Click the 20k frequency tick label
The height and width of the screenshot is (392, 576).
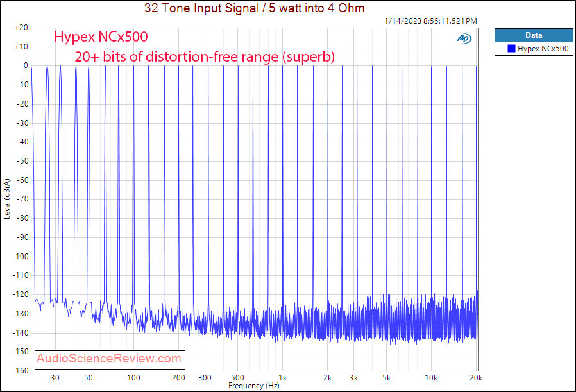point(476,378)
